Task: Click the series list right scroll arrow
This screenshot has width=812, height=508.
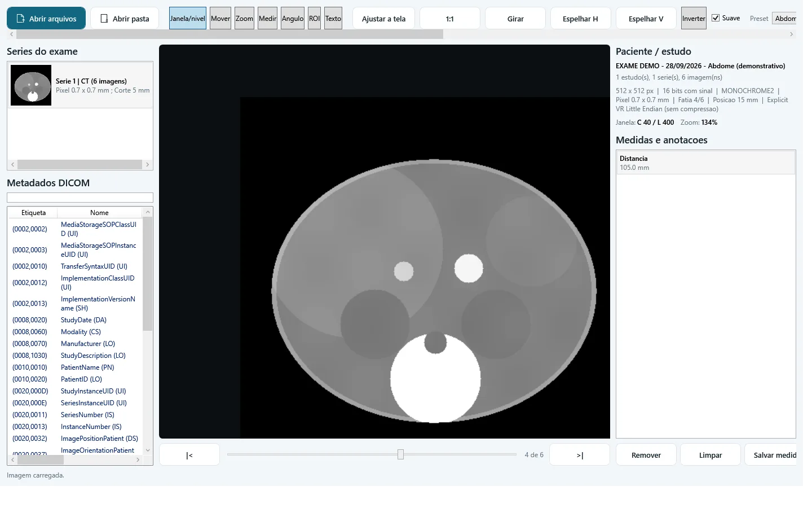Action: (x=148, y=165)
